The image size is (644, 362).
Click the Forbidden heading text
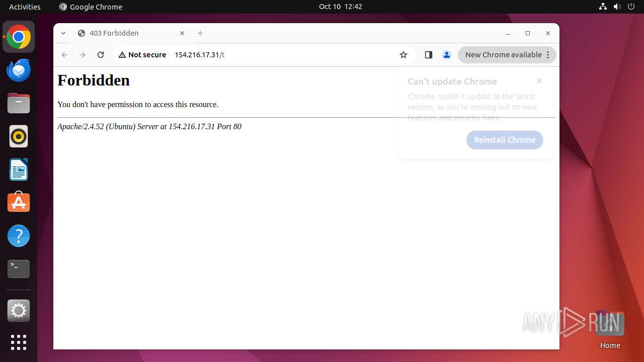[x=94, y=80]
